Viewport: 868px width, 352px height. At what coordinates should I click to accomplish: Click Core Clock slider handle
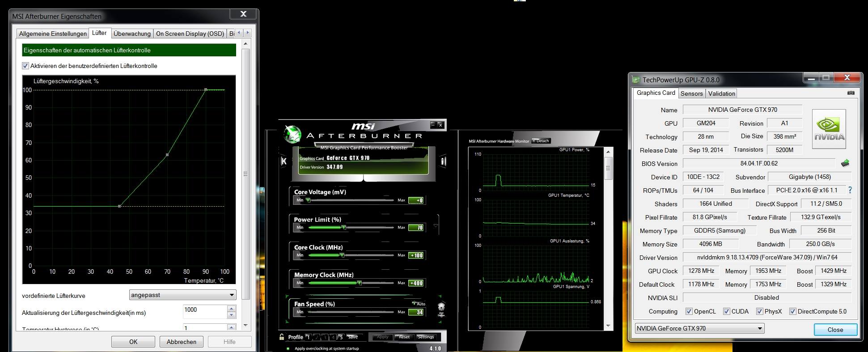[342, 255]
